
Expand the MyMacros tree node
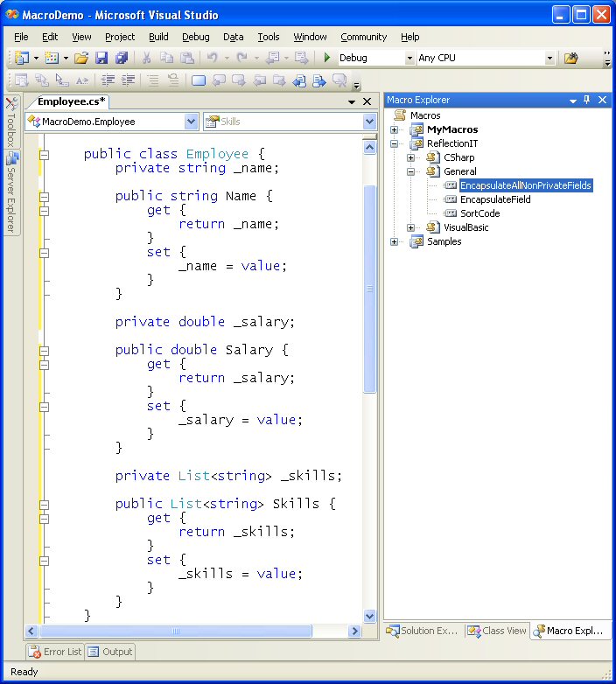tap(395, 129)
